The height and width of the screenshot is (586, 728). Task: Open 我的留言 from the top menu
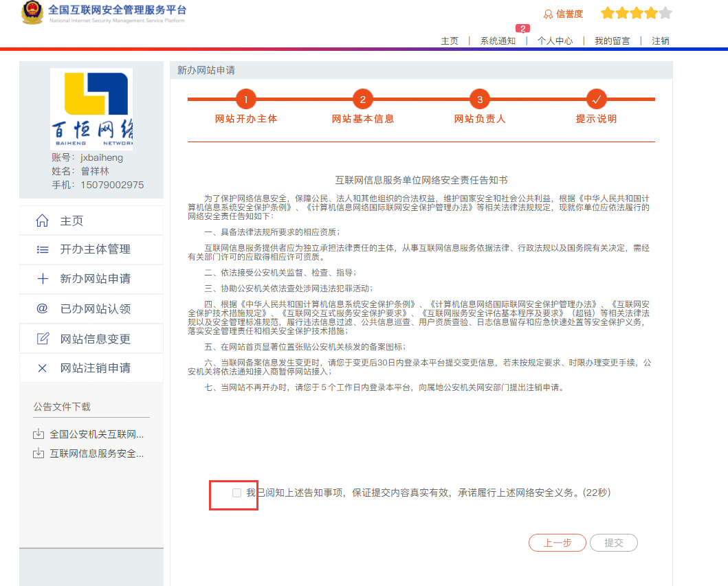(x=612, y=41)
